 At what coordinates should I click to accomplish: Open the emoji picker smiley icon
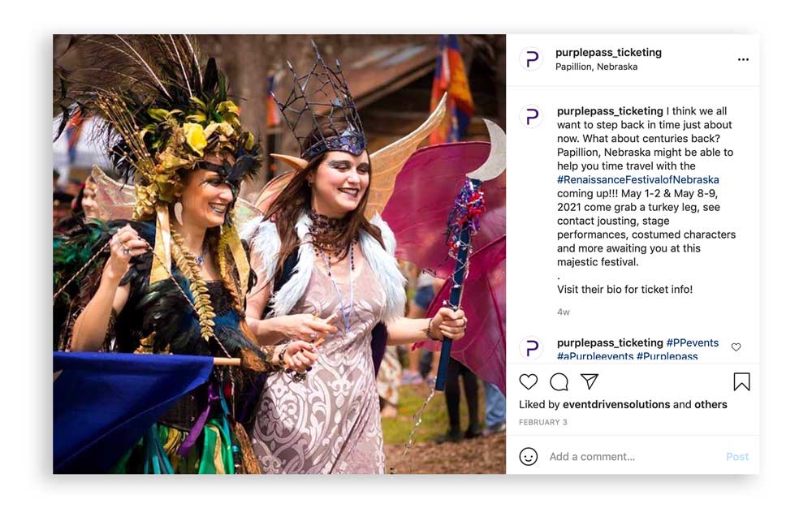[529, 456]
